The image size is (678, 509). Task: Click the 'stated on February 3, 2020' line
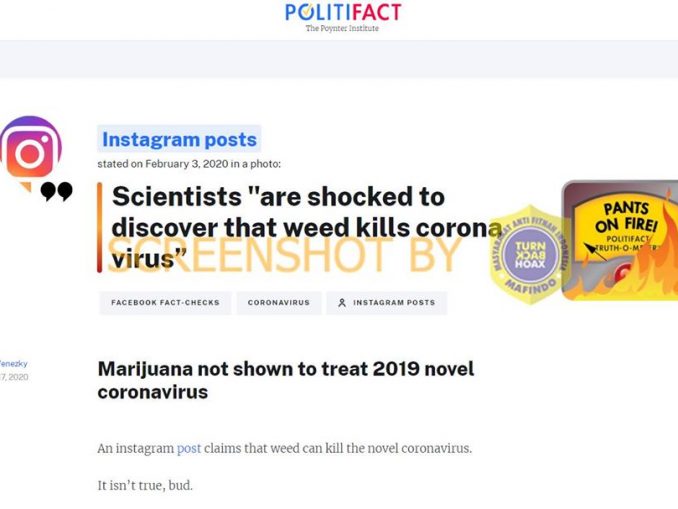pos(189,164)
